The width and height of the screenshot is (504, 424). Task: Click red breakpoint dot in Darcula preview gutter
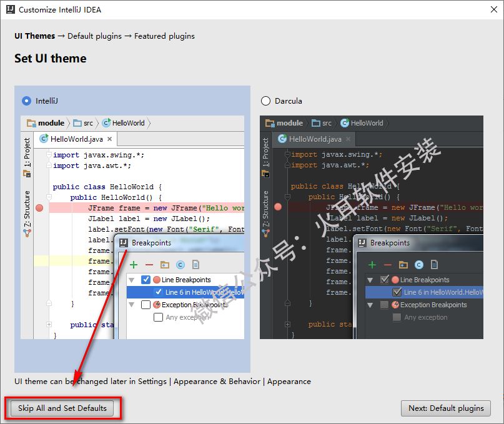278,207
